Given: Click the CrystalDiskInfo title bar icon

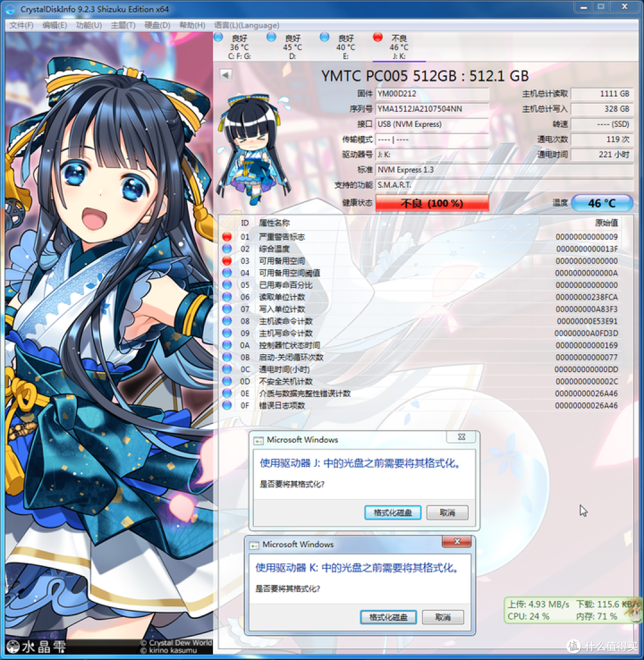Looking at the screenshot, I should (10, 9).
